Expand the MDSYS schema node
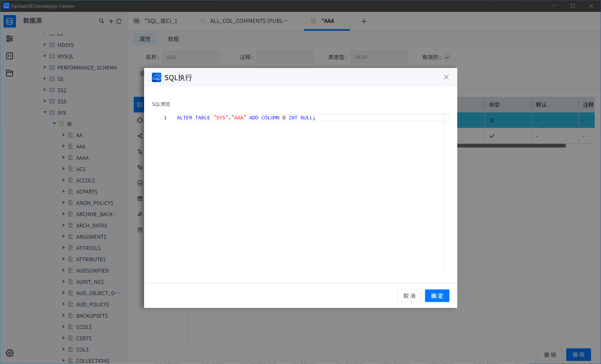This screenshot has height=364, width=601. pos(45,45)
